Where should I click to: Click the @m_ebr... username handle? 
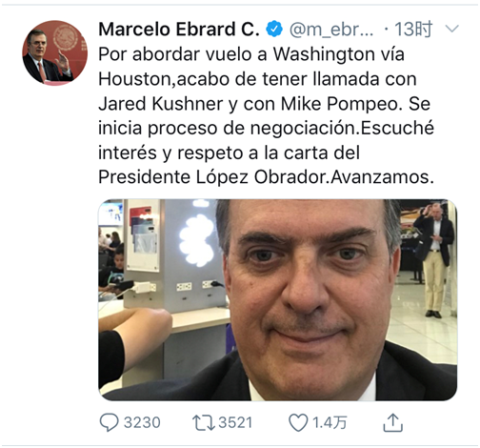pos(331,30)
